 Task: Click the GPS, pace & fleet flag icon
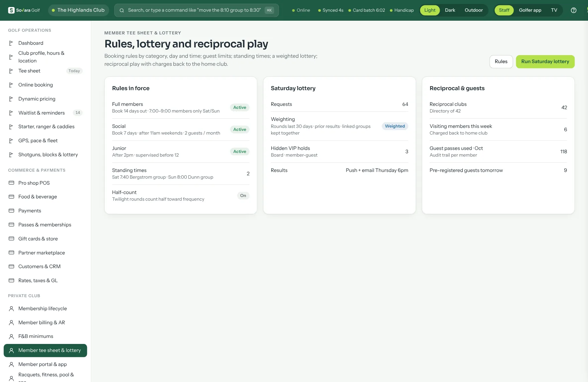11,141
